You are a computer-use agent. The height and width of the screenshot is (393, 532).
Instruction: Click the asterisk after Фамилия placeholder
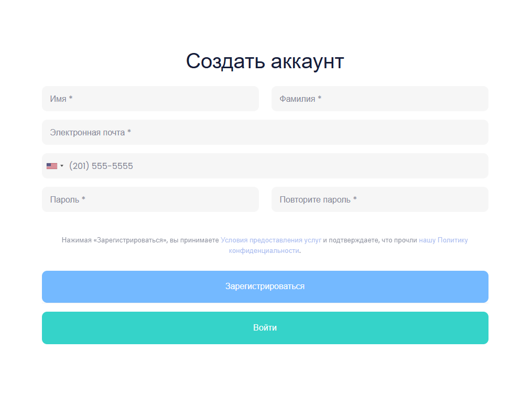click(320, 99)
